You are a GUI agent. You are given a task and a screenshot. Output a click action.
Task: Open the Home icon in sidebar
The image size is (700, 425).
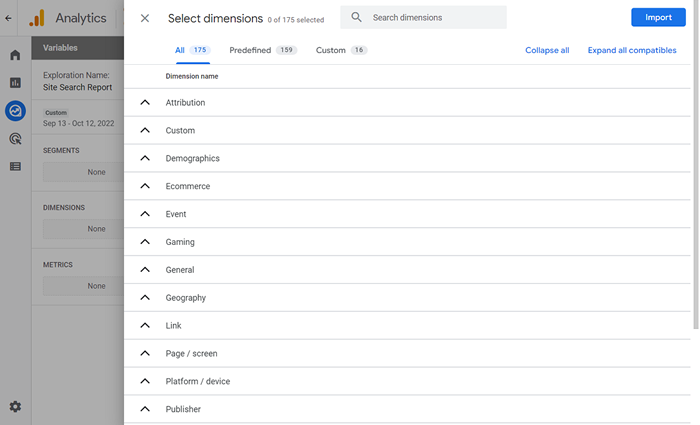coord(15,55)
